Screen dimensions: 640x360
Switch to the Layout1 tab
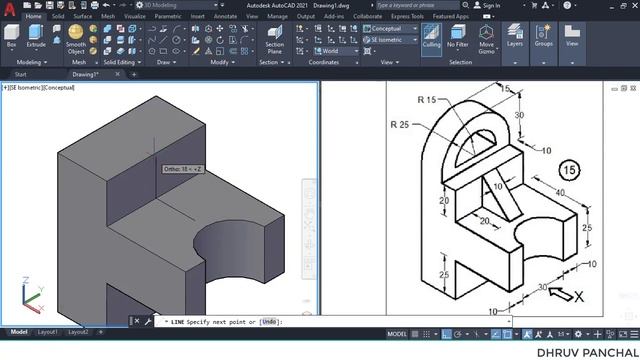(47, 332)
